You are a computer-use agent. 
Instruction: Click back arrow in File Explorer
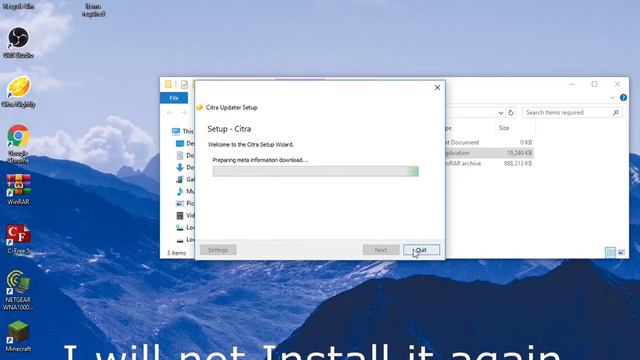coord(169,112)
